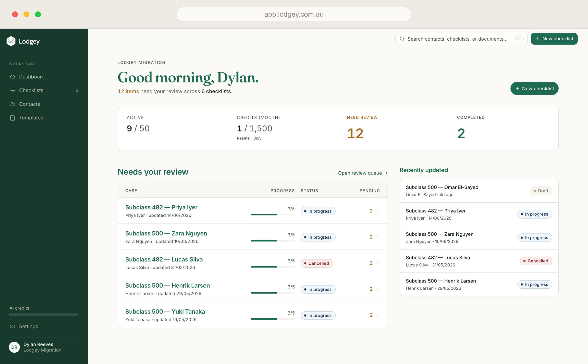This screenshot has width=588, height=364.
Task: Click the green macOS window button
Action: pyautogui.click(x=38, y=14)
